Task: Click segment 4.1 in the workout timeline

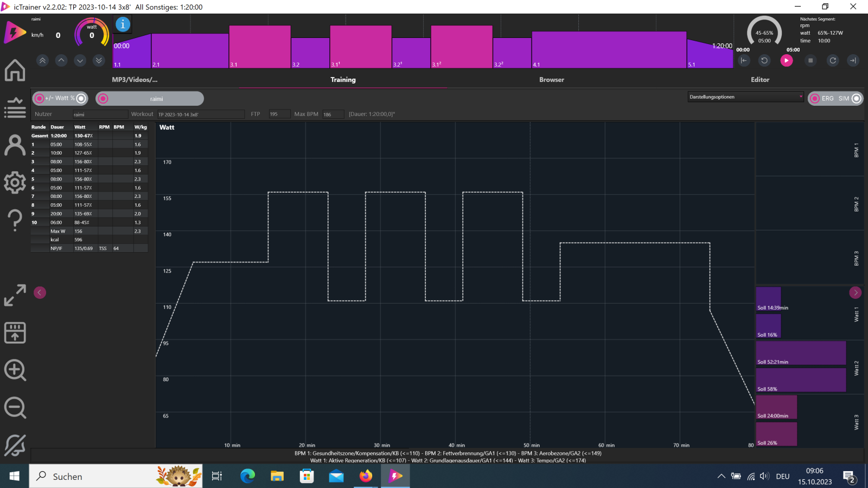Action: pyautogui.click(x=609, y=50)
